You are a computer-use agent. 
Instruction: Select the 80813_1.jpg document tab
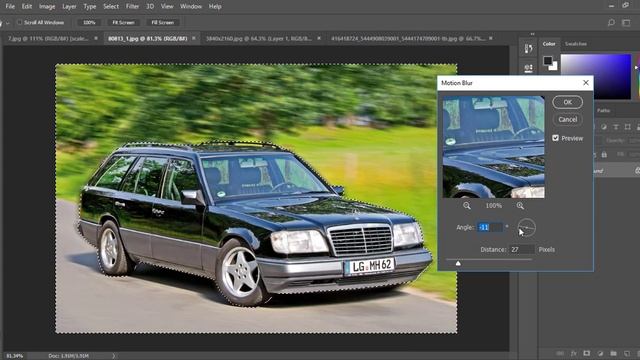coord(147,38)
